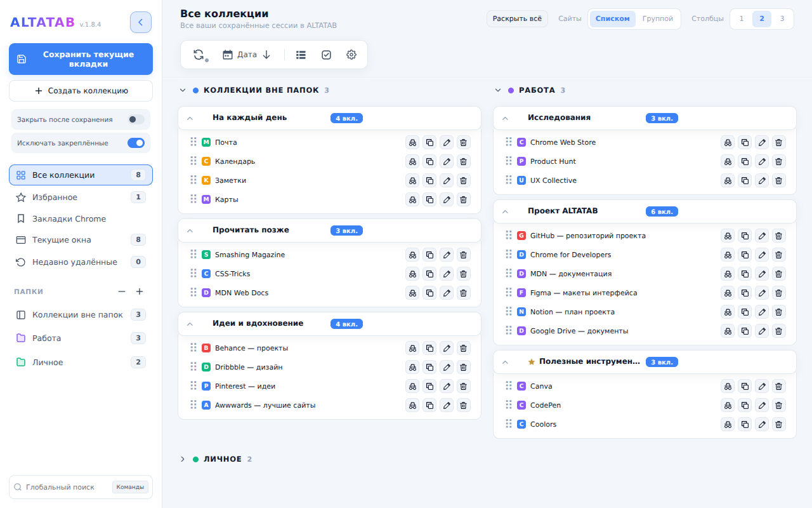The width and height of the screenshot is (812, 508).
Task: Edit the Coolors entry
Action: click(x=762, y=424)
